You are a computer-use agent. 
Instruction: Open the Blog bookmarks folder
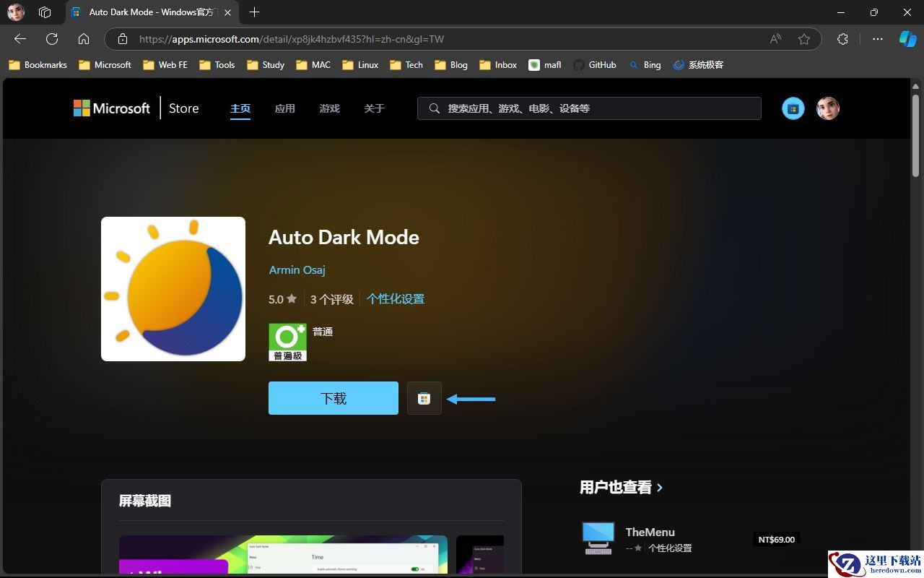(451, 65)
